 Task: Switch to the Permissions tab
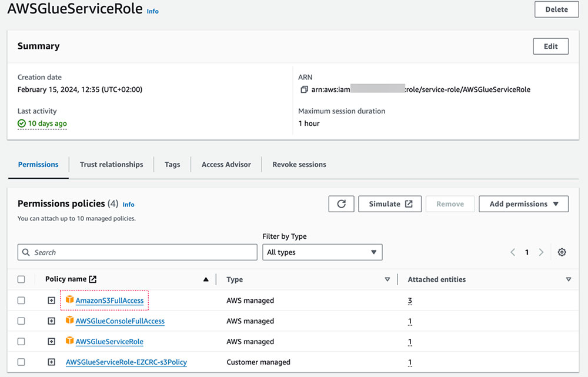[38, 164]
